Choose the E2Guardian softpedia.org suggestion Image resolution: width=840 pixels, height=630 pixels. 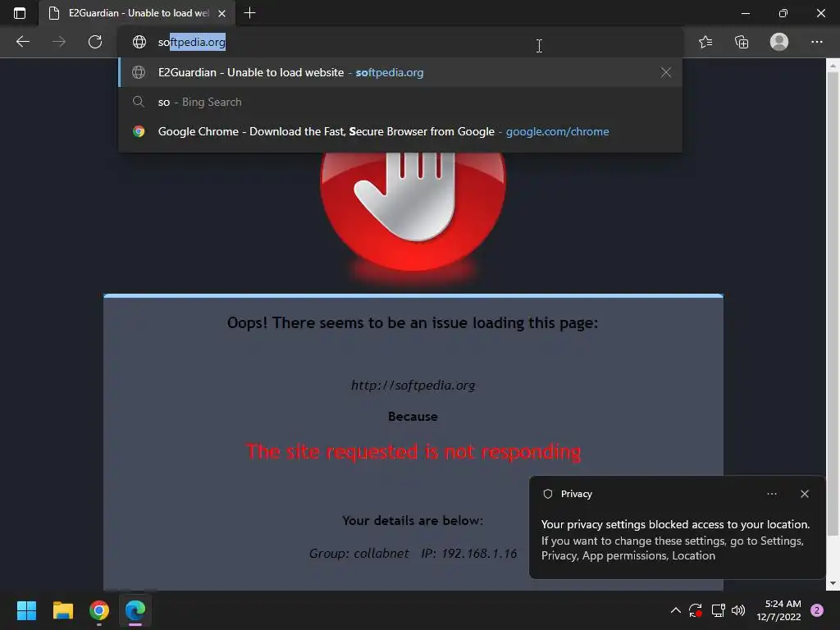tap(400, 72)
